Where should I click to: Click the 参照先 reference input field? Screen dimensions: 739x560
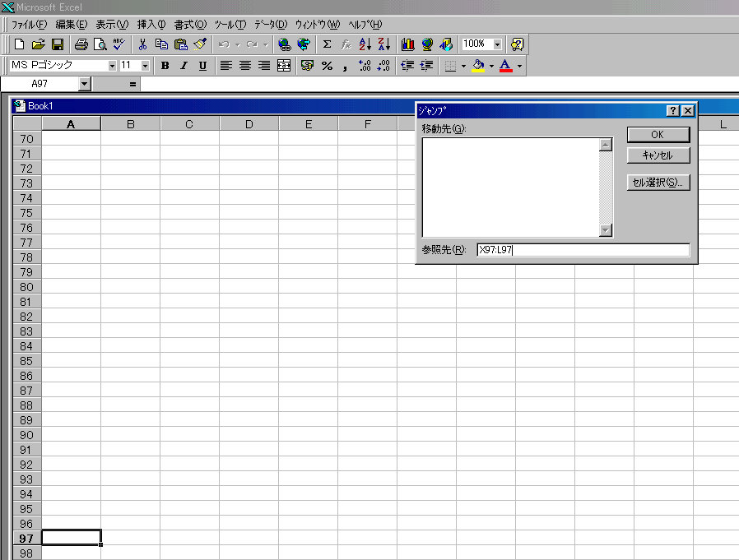[583, 250]
